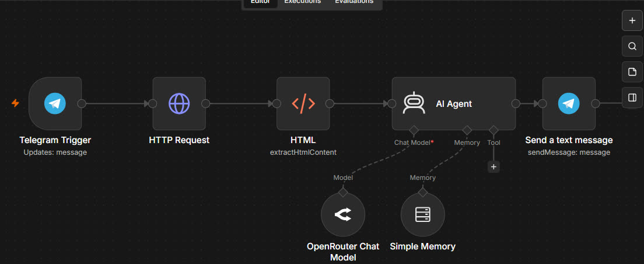Switch to the Executions tab
Image resolution: width=644 pixels, height=264 pixels.
click(x=303, y=2)
